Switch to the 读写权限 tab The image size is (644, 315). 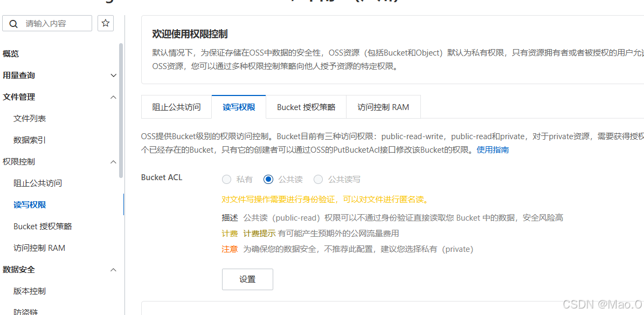tap(239, 107)
